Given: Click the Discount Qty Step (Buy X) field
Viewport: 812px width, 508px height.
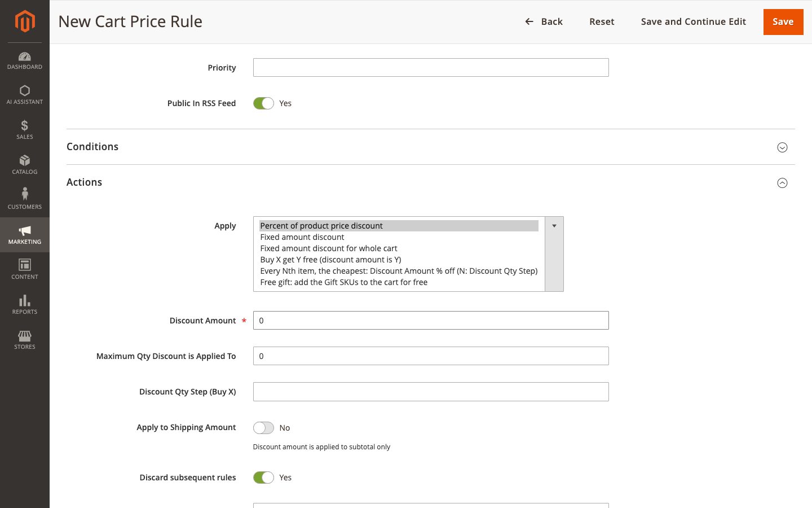Looking at the screenshot, I should (x=431, y=392).
